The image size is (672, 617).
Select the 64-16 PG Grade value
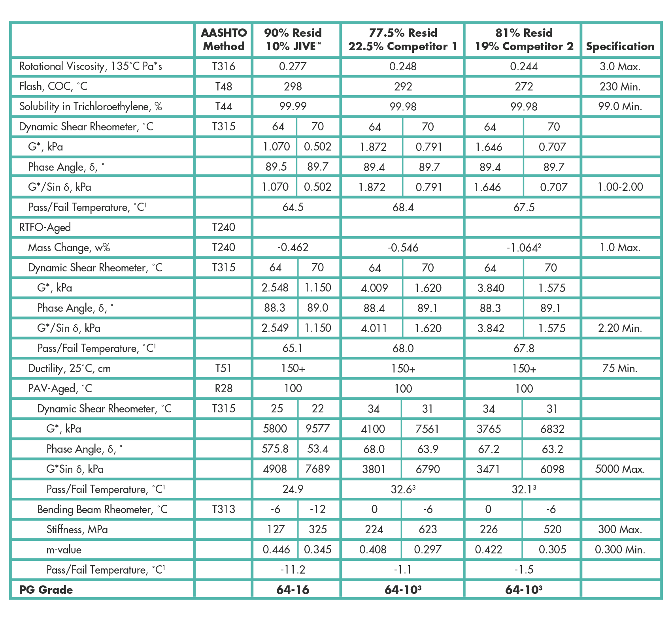click(293, 590)
